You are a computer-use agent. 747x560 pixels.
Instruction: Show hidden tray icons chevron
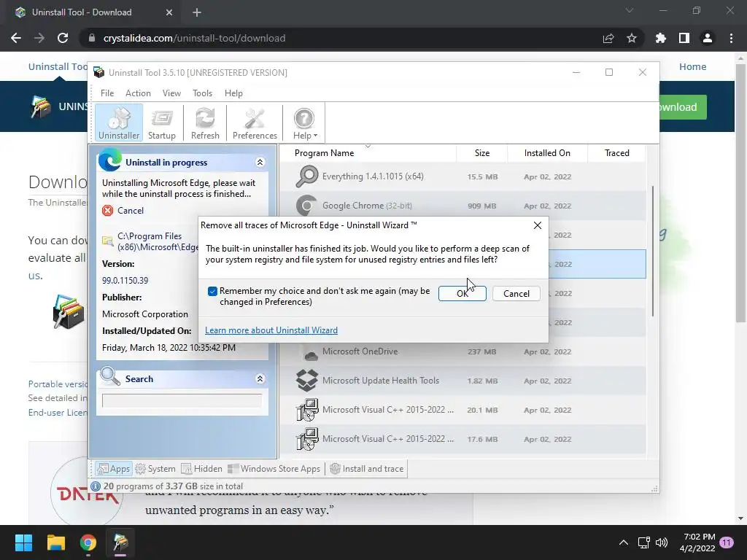click(623, 542)
